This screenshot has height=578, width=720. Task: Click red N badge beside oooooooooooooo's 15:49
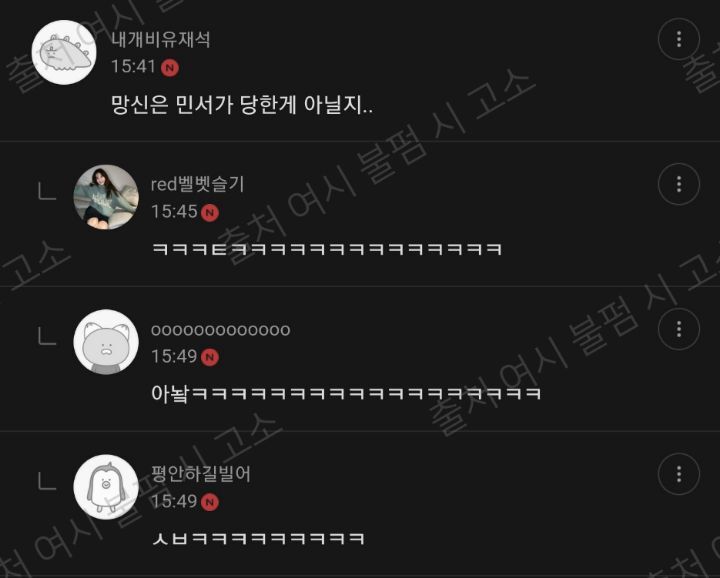point(210,358)
